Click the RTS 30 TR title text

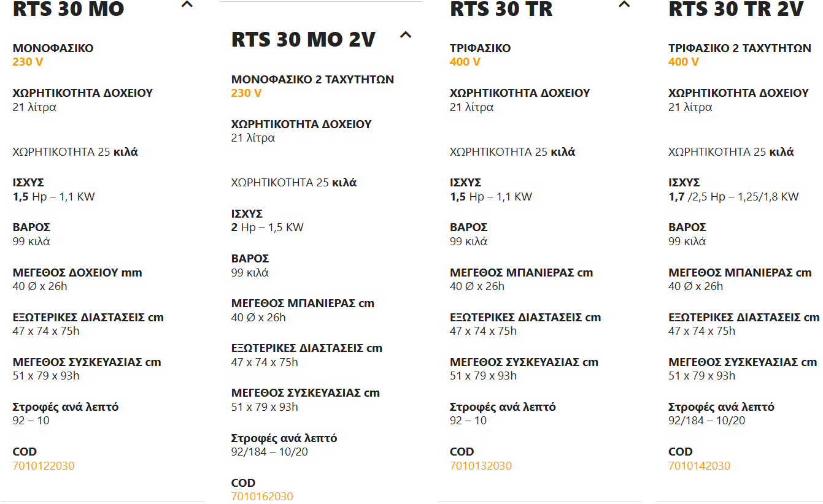[x=501, y=9]
